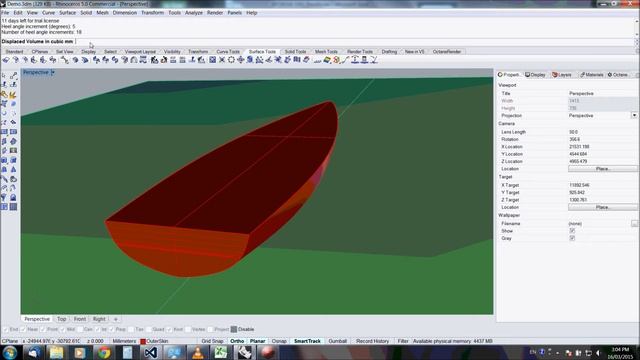Screen dimensions: 640x360
Task: Open the Transform menu
Action: pyautogui.click(x=152, y=13)
